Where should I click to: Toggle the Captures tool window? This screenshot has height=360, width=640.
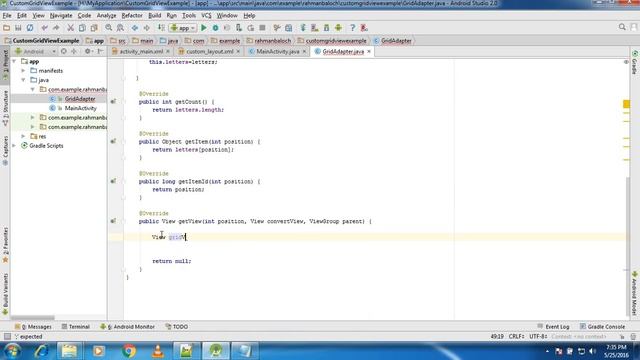(x=5, y=150)
